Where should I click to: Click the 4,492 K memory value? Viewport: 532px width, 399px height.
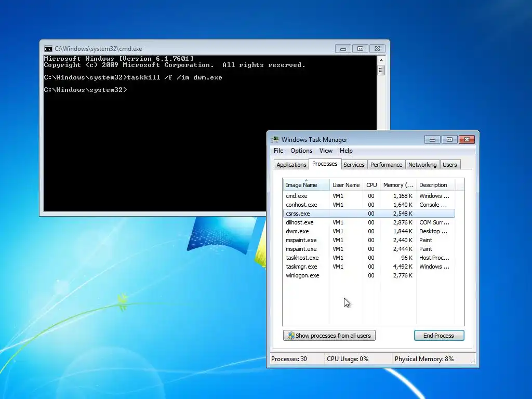403,267
